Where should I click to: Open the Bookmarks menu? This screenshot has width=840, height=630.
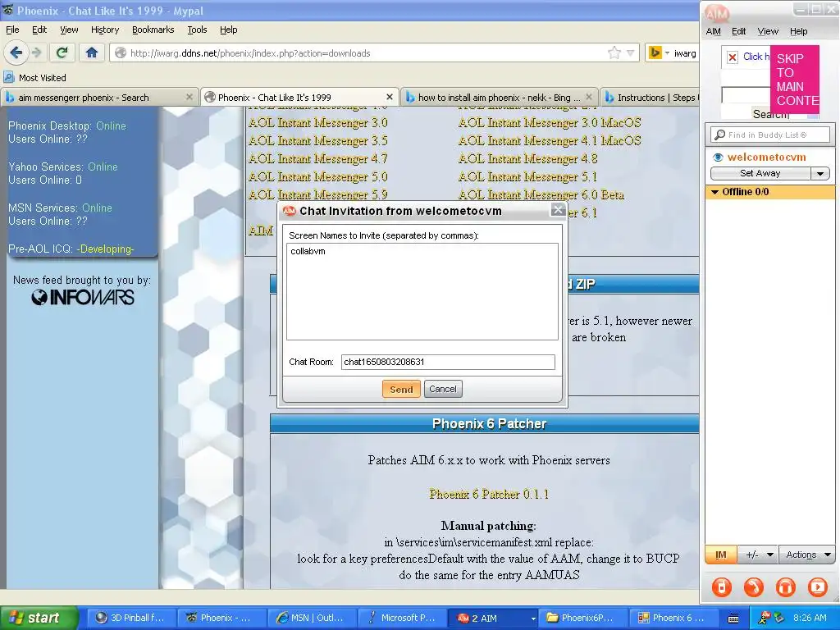[x=153, y=30]
